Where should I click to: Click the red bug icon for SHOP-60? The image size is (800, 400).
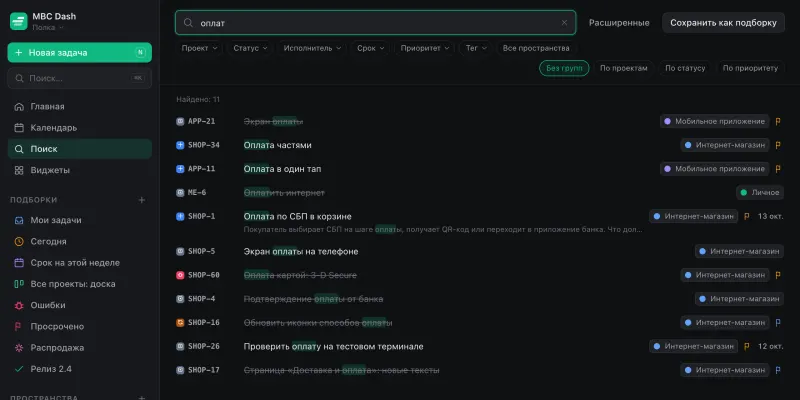180,275
